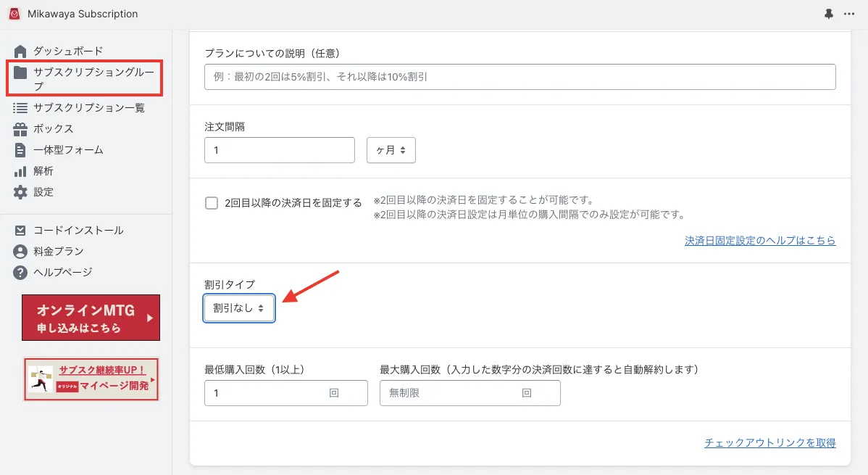
Task: Open ダッシュボード in the sidebar
Action: coord(68,51)
